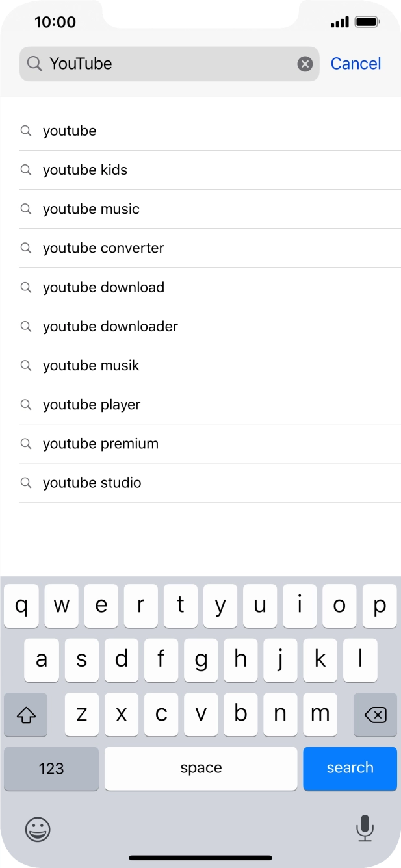Tap the magnifier icon next to youtube studio
Screen dimensions: 401x868
click(26, 483)
